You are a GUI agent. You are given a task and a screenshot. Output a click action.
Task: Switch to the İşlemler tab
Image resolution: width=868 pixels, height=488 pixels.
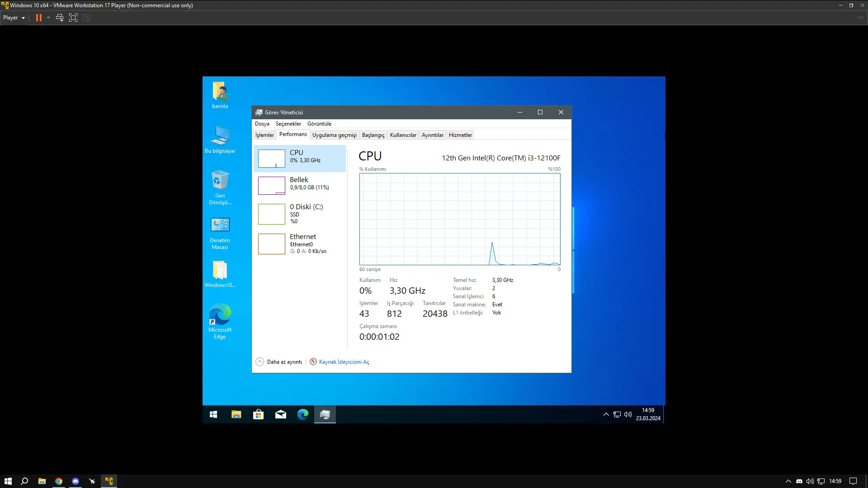point(264,135)
